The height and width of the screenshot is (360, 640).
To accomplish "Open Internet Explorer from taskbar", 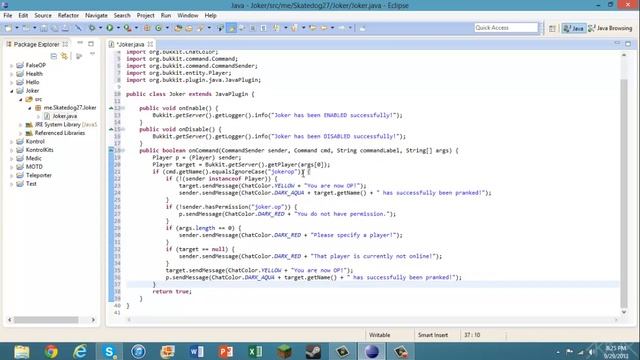I will coord(80,351).
